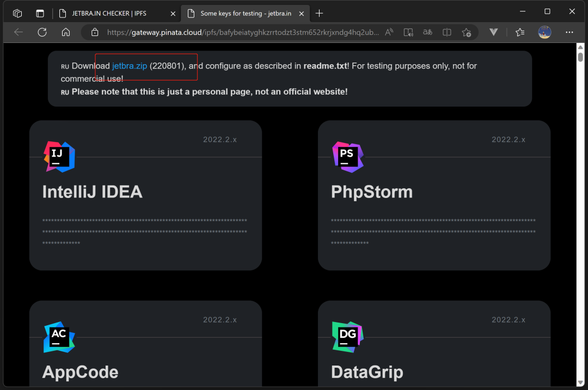Close the JETBRA.IN CHECKER tab
This screenshot has width=588, height=390.
173,14
